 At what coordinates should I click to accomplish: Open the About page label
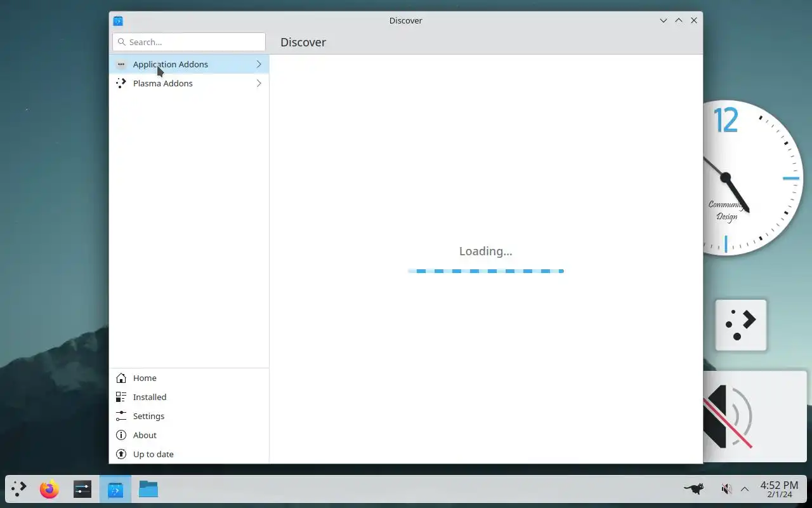(x=145, y=435)
